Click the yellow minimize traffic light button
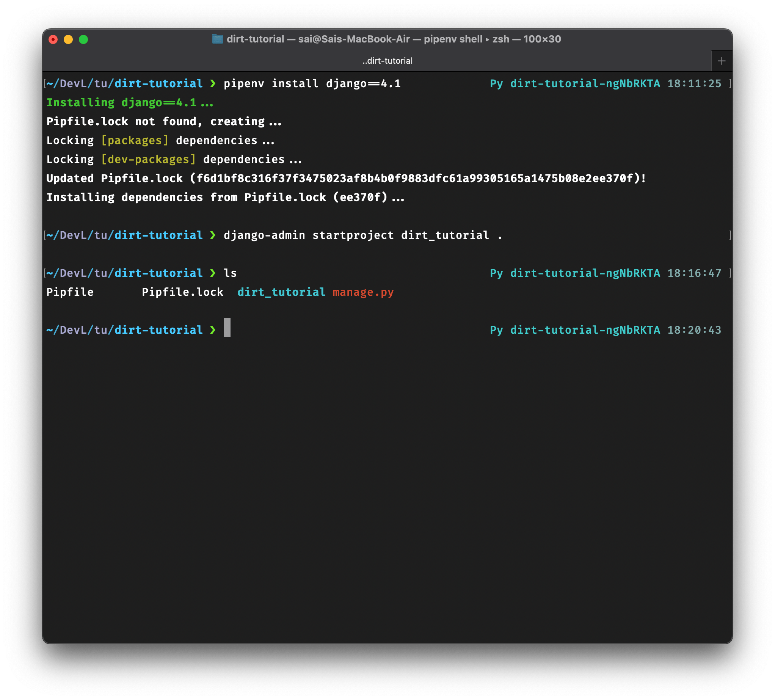The width and height of the screenshot is (775, 700). 68,39
